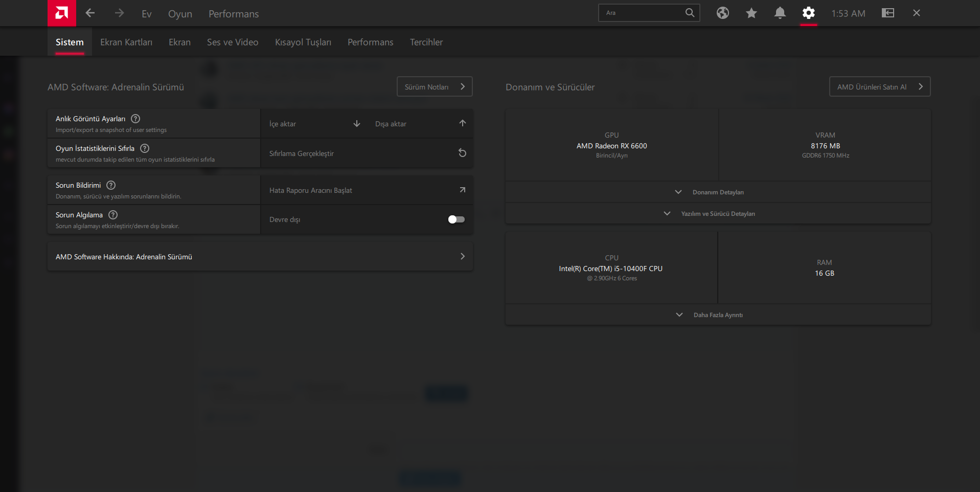
Task: Click Sıfırlama Gerçekleştir label
Action: point(302,153)
